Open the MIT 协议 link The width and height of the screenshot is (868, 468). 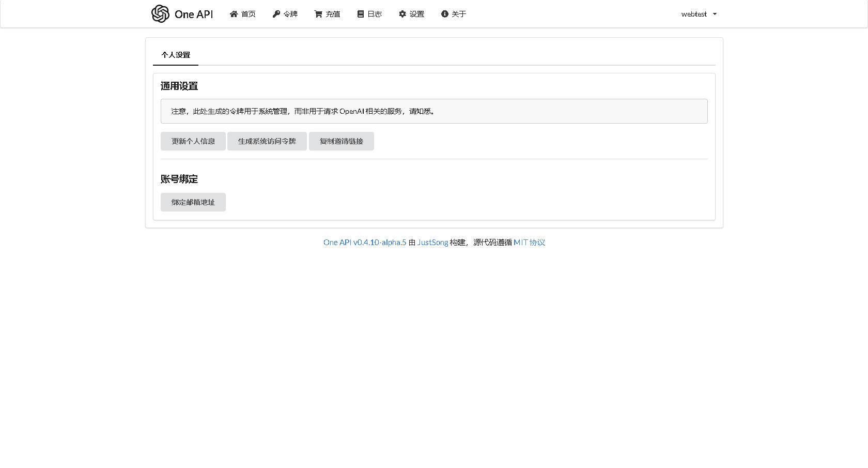tap(529, 243)
